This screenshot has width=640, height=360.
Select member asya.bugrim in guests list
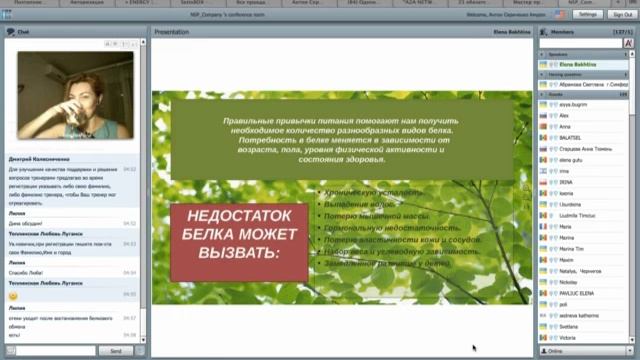pos(584,105)
